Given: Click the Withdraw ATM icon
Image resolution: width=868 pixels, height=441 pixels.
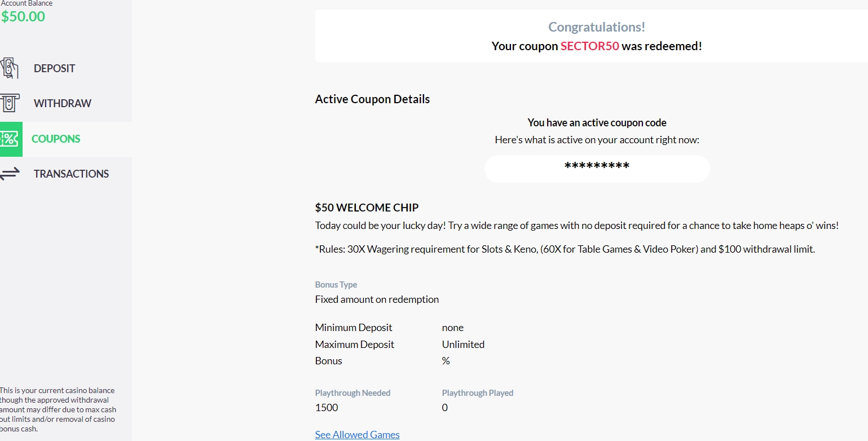Looking at the screenshot, I should coord(9,103).
